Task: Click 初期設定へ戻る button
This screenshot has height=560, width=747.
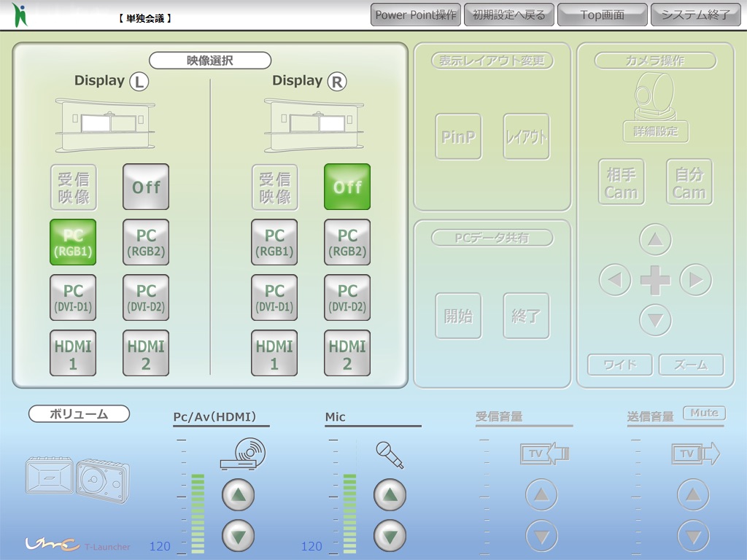Action: [509, 15]
